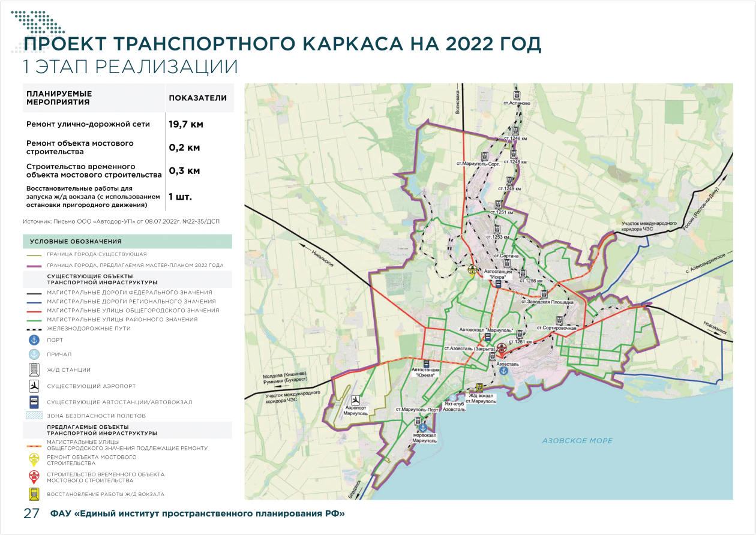
Task: Click the airport plane icon at Аэропорт Мариуполь
Action: (356, 399)
